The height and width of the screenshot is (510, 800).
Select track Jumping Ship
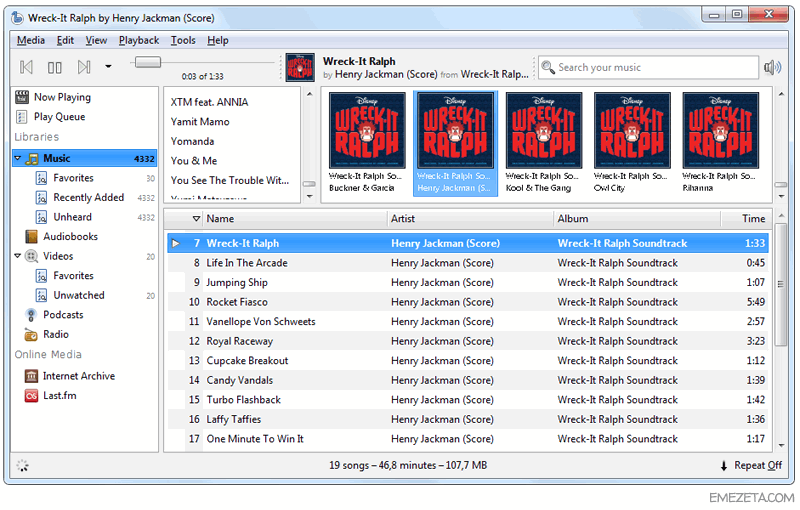tap(468, 283)
